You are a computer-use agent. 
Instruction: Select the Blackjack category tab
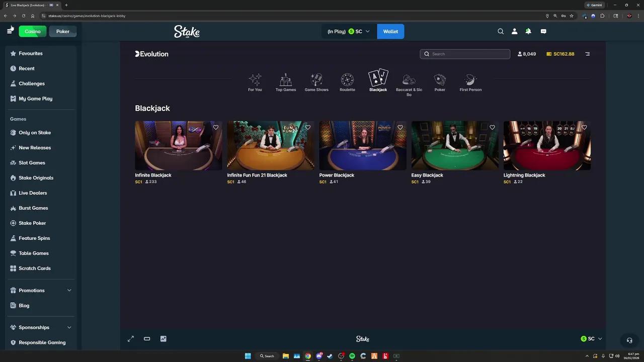point(378,80)
